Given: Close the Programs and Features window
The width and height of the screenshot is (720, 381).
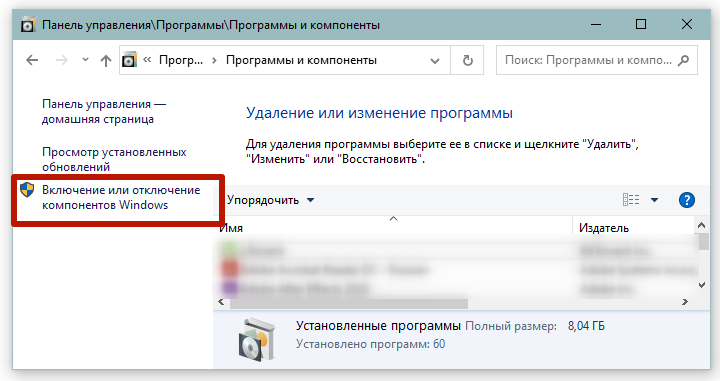Looking at the screenshot, I should click(x=686, y=24).
